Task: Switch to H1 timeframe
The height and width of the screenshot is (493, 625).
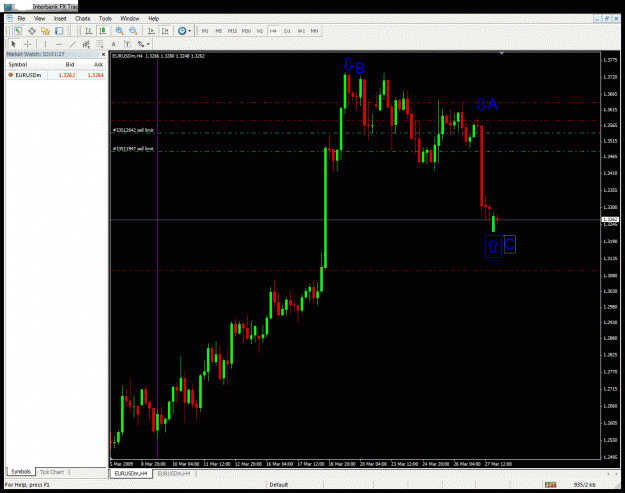Action: pyautogui.click(x=260, y=31)
